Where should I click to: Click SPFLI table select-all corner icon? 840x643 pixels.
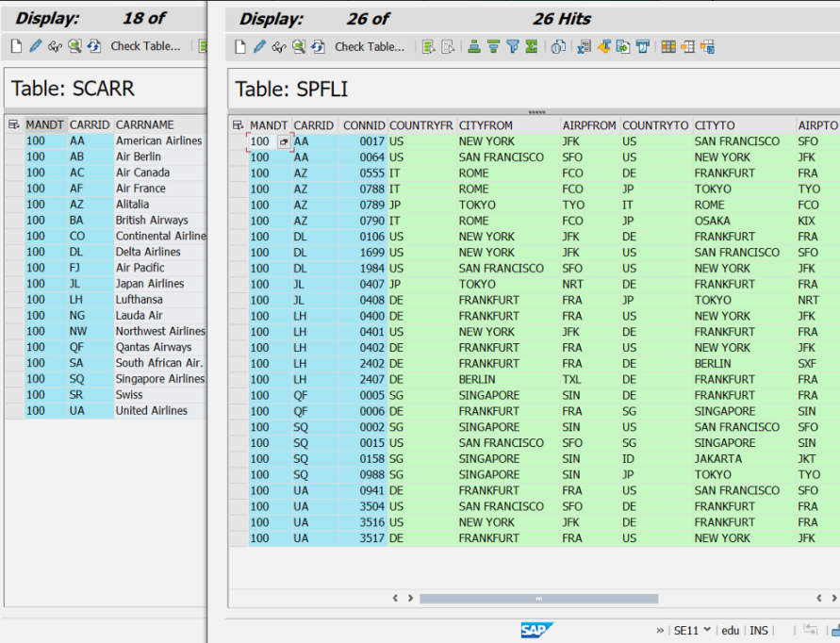(x=239, y=125)
